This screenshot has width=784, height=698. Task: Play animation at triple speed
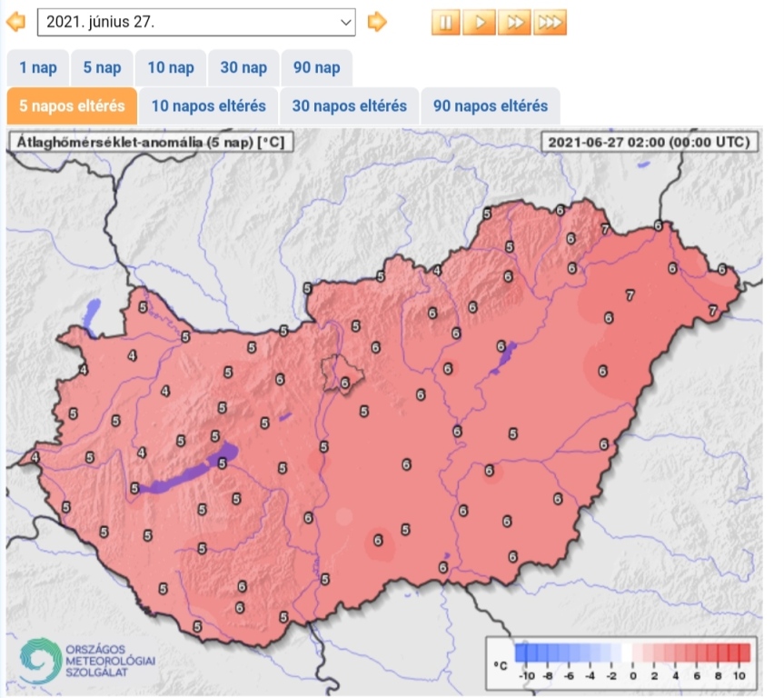coord(550,22)
